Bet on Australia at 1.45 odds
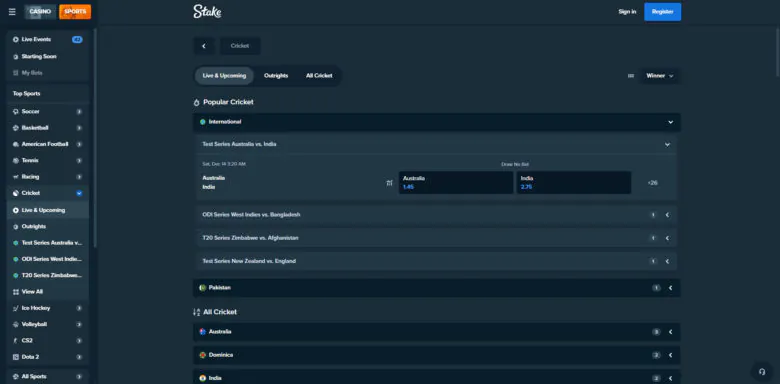The height and width of the screenshot is (384, 780). coord(456,183)
